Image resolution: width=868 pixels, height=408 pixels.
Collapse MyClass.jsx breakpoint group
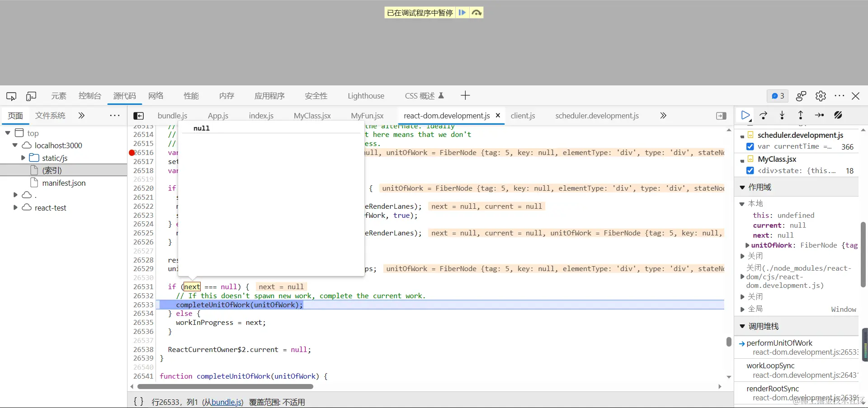point(742,160)
